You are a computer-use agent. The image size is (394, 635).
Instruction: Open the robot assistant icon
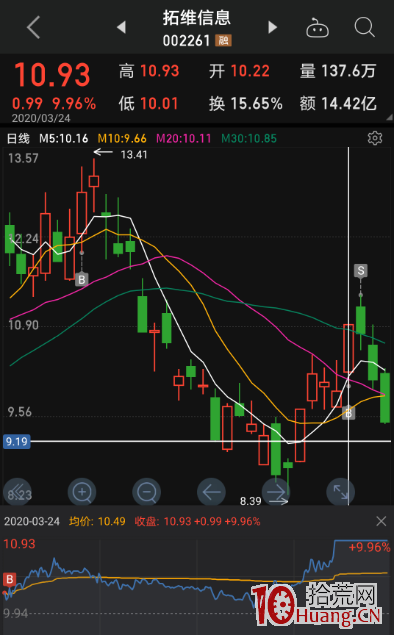point(317,28)
